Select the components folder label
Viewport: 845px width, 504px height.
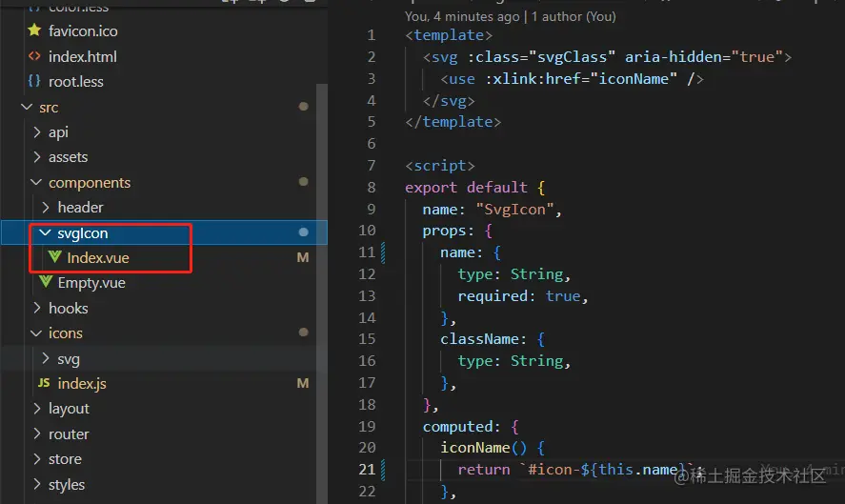click(90, 183)
